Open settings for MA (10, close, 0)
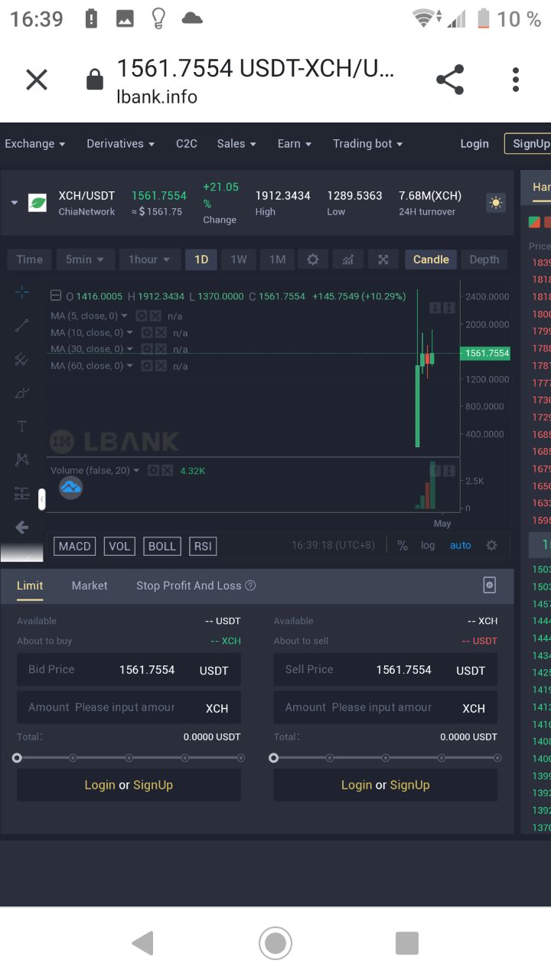The width and height of the screenshot is (551, 980). (x=148, y=333)
